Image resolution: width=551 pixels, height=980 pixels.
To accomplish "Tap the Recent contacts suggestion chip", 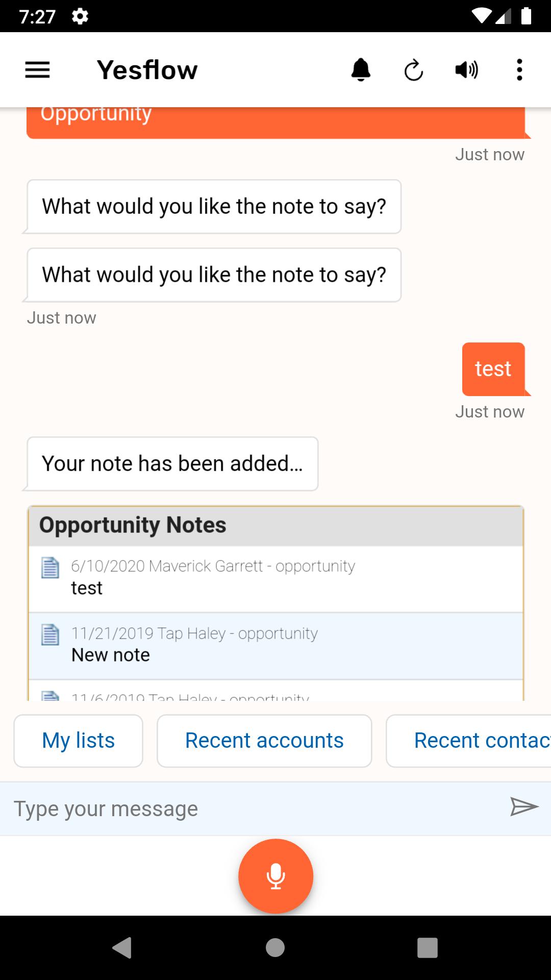I will coord(469,741).
